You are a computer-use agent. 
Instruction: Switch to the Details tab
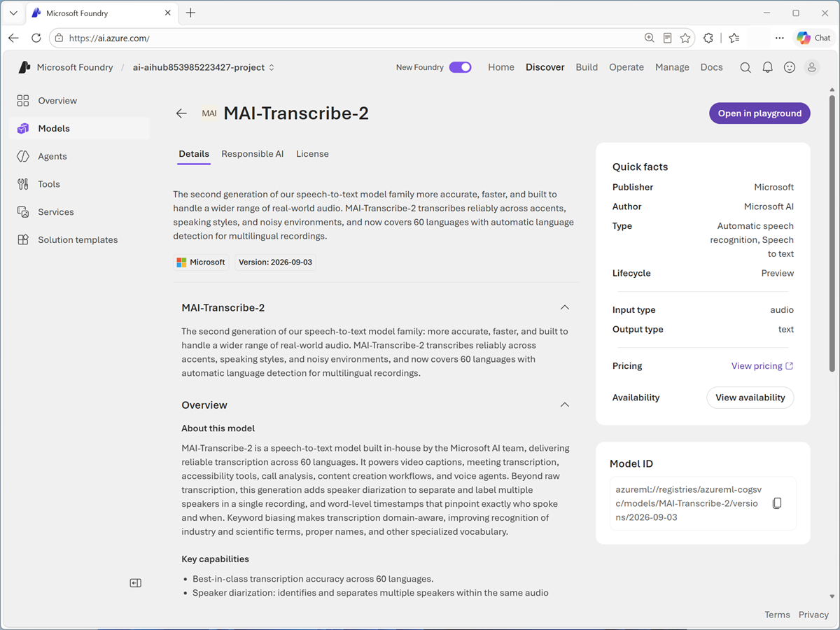pyautogui.click(x=194, y=154)
